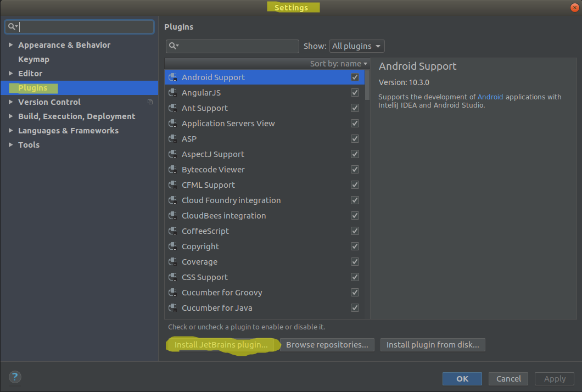Focus the plugin search field

click(232, 46)
